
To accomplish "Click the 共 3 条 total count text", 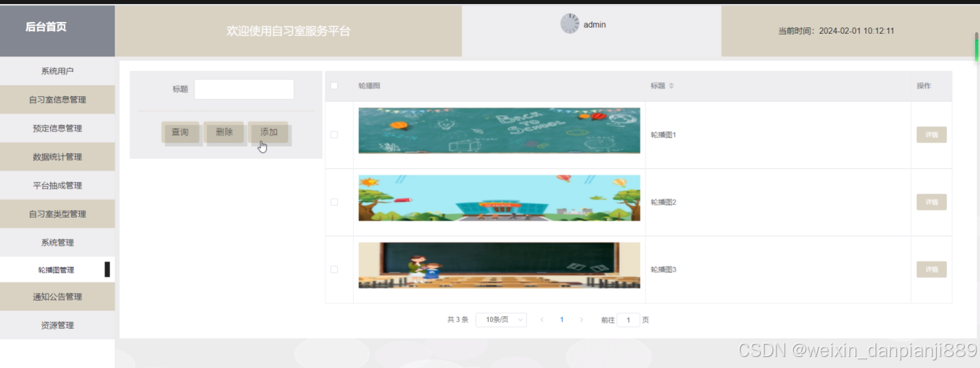I will (x=458, y=320).
